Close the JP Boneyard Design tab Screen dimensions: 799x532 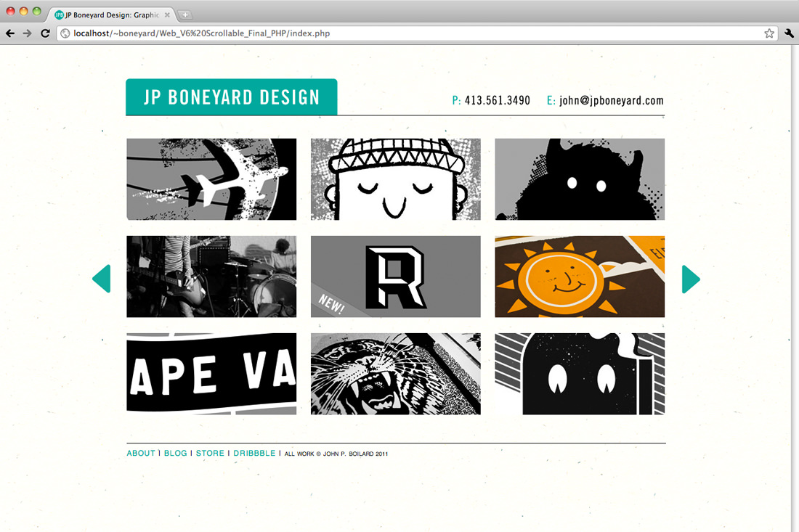[x=167, y=15]
